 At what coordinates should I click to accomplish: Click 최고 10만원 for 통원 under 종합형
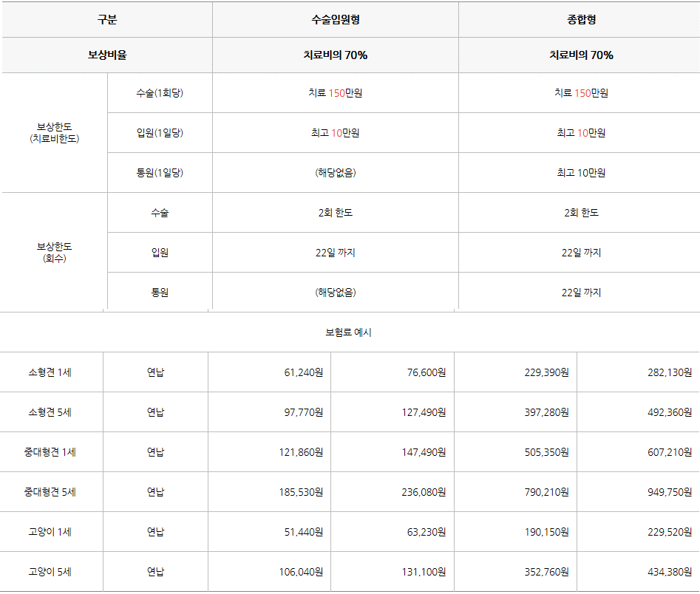coord(581,173)
